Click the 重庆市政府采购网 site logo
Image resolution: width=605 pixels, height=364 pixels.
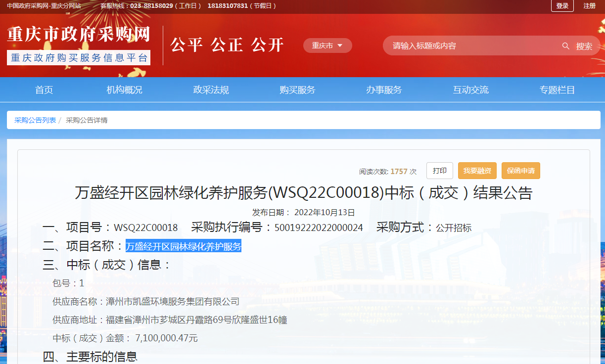(79, 35)
